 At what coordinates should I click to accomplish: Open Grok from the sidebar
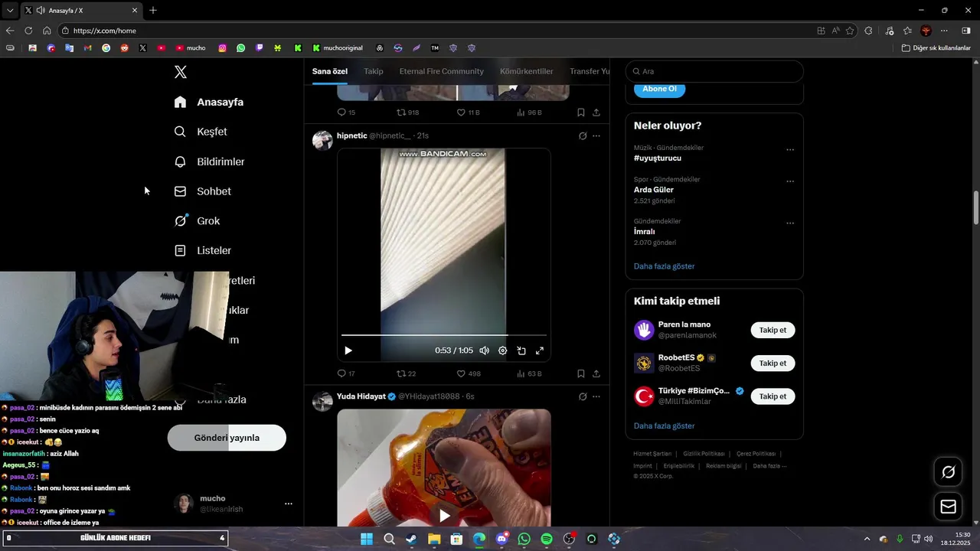(x=198, y=221)
